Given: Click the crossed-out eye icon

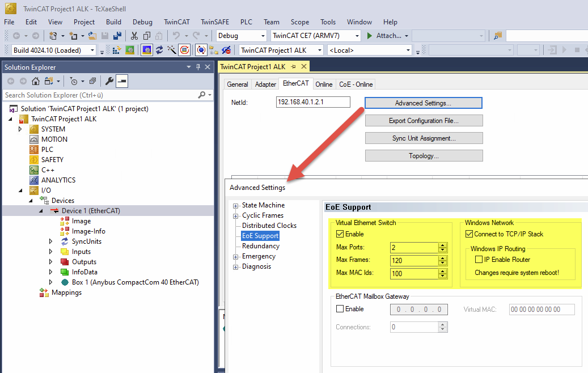Looking at the screenshot, I should [x=226, y=50].
